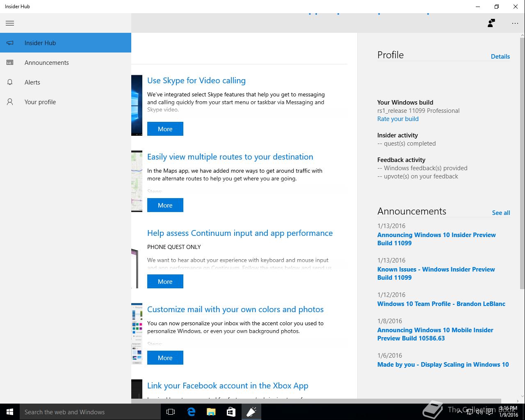Select the Insider Hub taskbar icon
The height and width of the screenshot is (420, 525).
(x=251, y=412)
